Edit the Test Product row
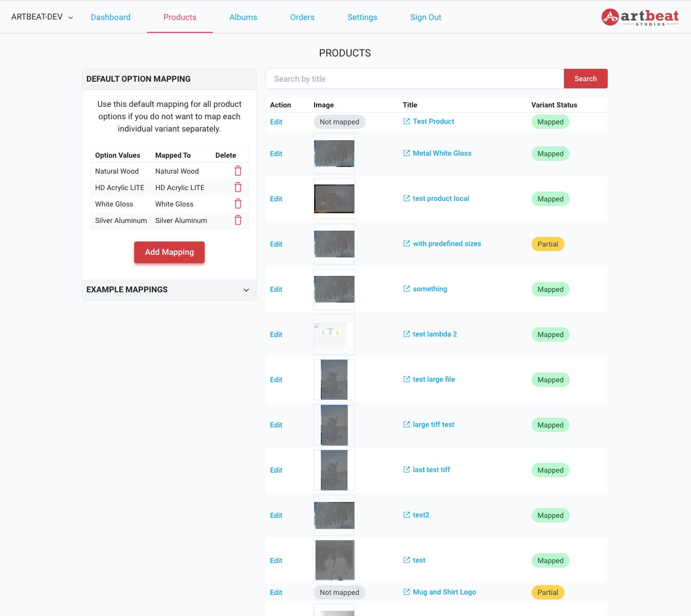Viewport: 691px width, 616px height. tap(276, 122)
